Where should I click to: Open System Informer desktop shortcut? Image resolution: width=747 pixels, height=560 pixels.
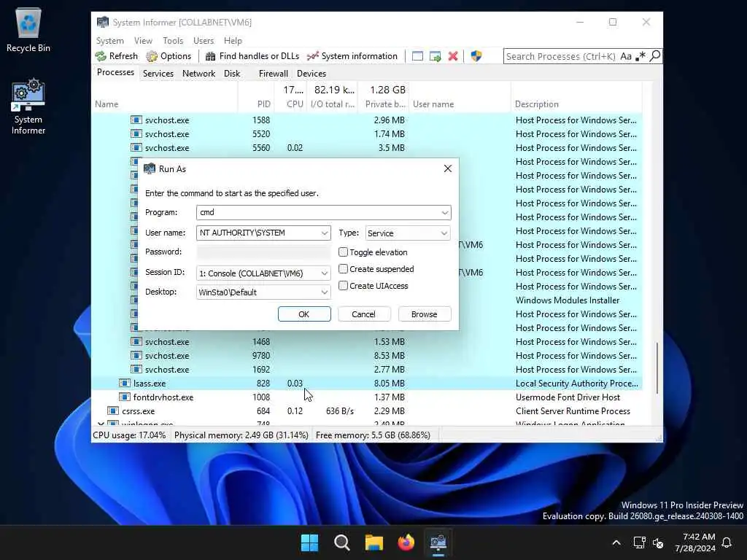click(x=28, y=106)
